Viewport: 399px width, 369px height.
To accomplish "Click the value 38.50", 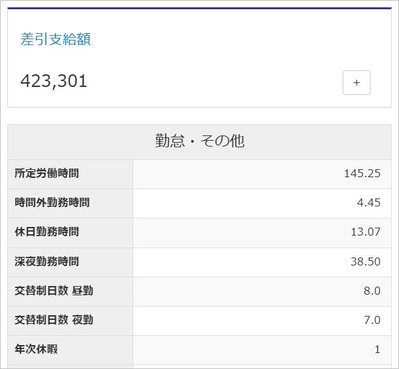I will 366,261.
